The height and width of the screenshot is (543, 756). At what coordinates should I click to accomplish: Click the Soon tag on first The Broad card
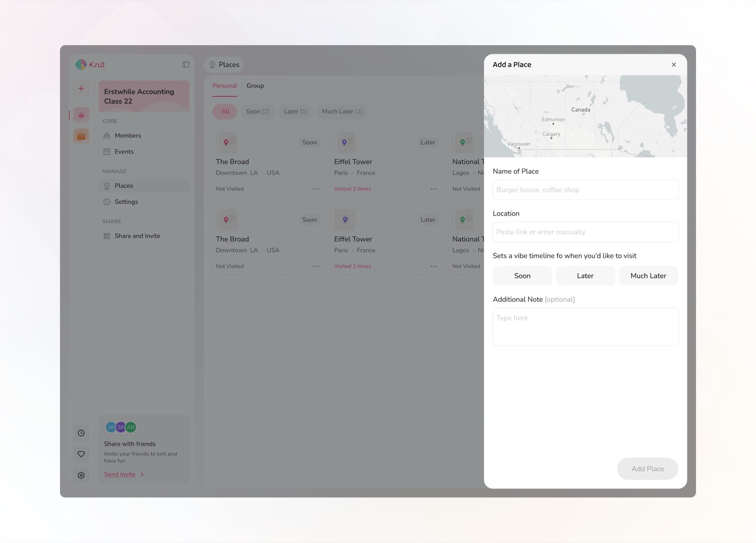(309, 142)
